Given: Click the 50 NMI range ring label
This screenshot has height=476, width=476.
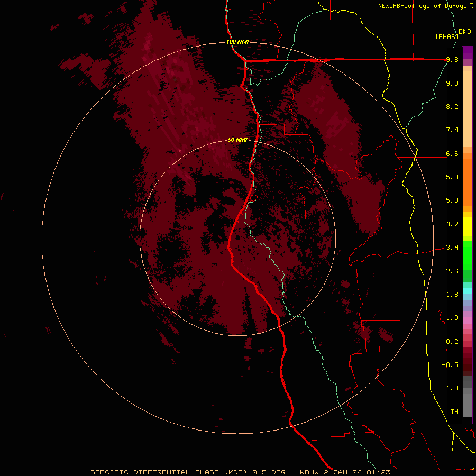Looking at the screenshot, I should 237,140.
